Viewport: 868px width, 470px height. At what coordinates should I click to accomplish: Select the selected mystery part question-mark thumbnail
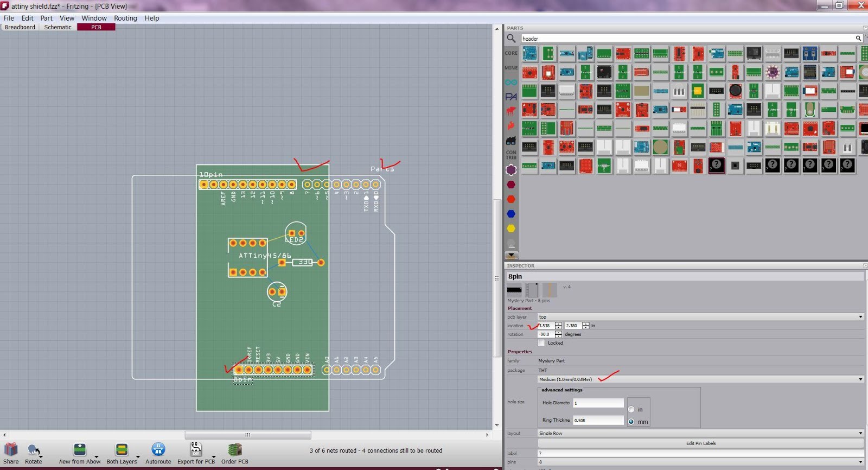[x=716, y=165]
